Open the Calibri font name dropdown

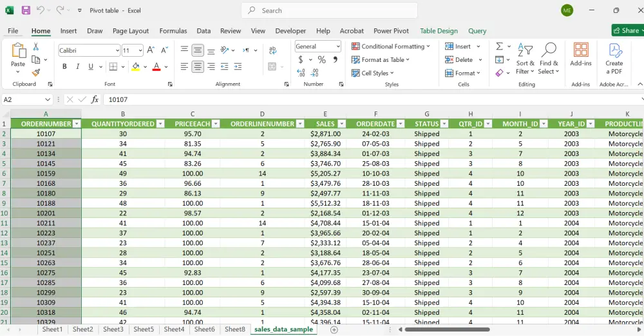[x=117, y=50]
